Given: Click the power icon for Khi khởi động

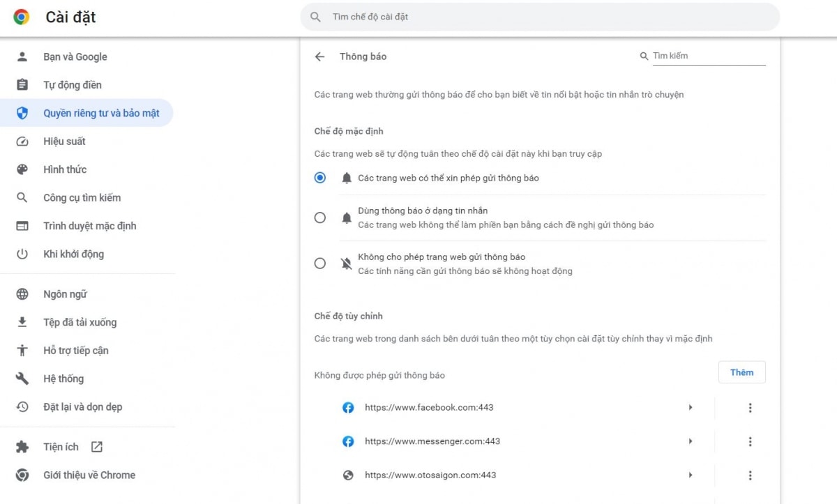Looking at the screenshot, I should 22,254.
